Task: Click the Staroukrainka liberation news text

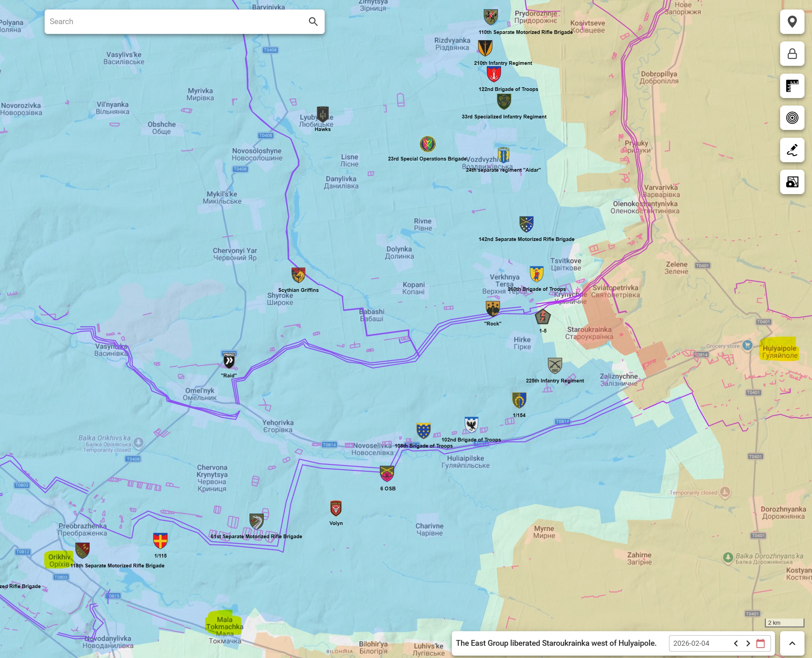Action: [x=556, y=643]
